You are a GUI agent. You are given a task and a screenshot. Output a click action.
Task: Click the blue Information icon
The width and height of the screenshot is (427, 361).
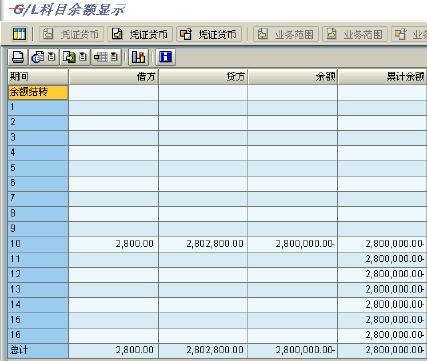click(166, 57)
